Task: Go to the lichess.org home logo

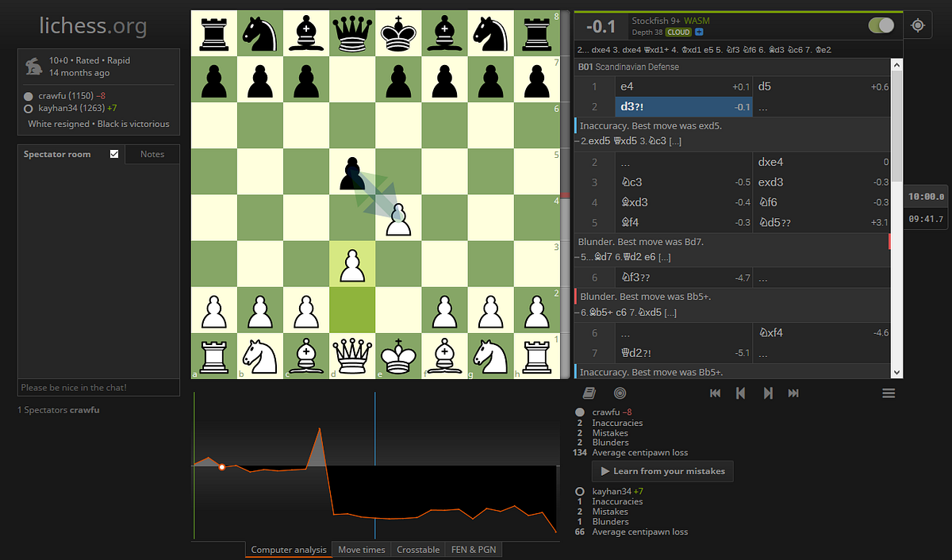Action: [94, 25]
